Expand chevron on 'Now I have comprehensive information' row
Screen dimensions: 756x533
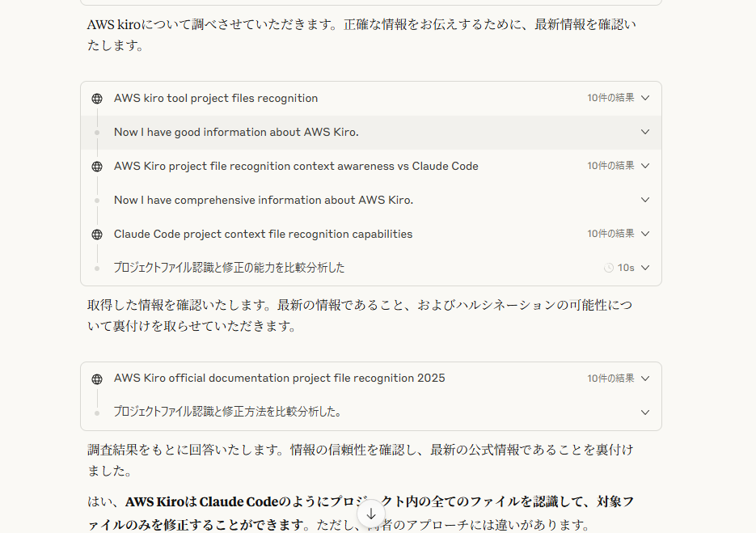(x=644, y=200)
